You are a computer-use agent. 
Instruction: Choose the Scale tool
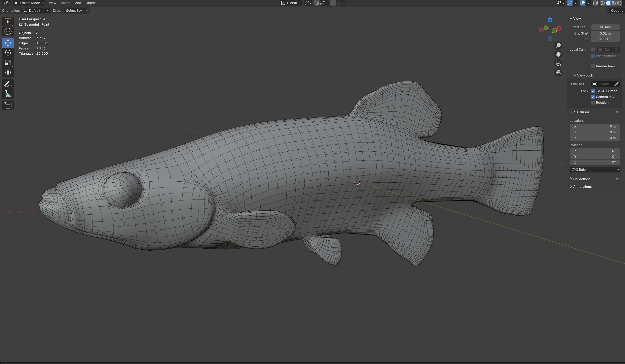(x=8, y=63)
